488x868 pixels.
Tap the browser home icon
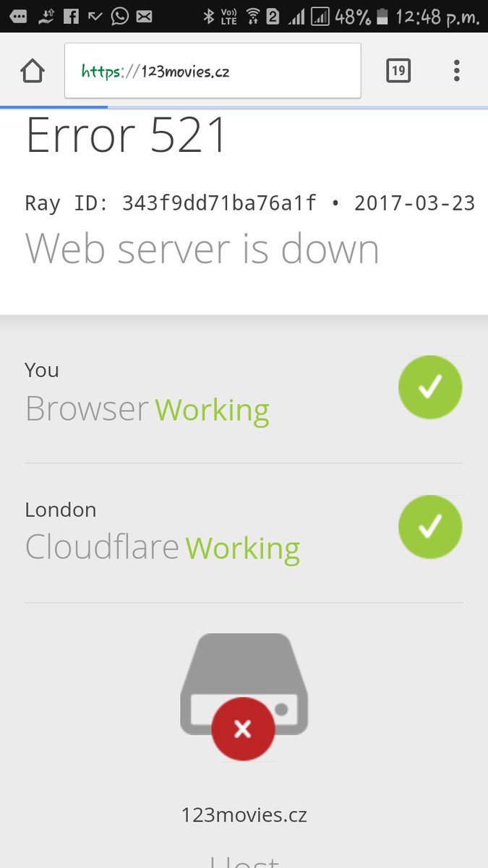tap(33, 71)
